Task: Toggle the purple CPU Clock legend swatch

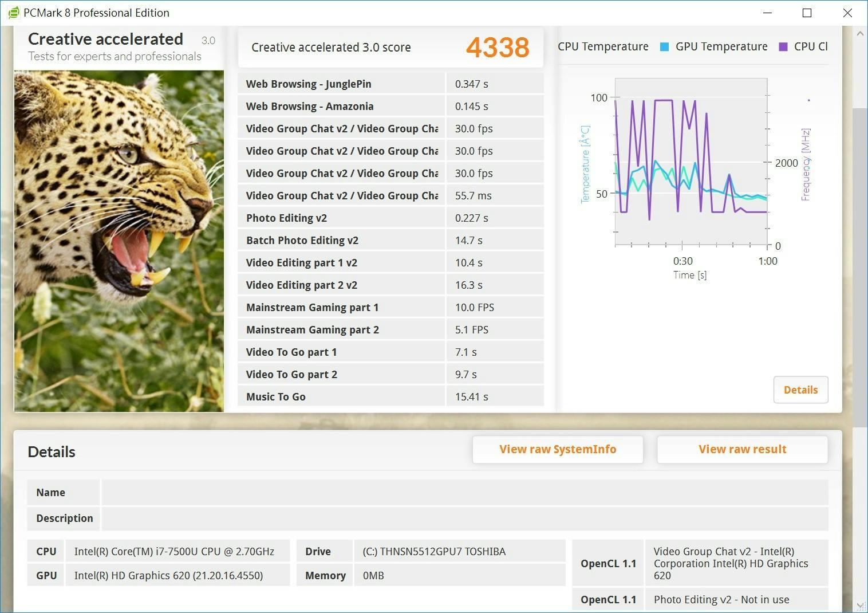Action: pyautogui.click(x=783, y=47)
